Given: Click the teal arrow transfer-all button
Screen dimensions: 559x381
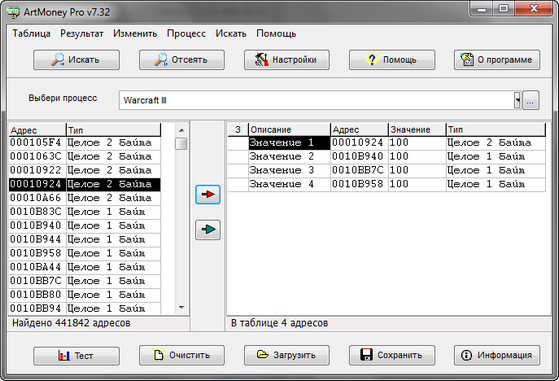Looking at the screenshot, I should 208,230.
